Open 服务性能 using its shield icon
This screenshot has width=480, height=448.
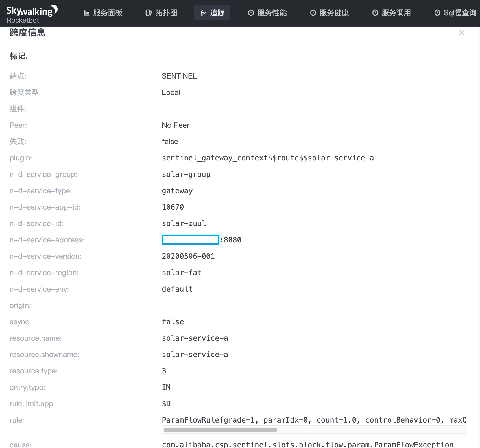251,13
